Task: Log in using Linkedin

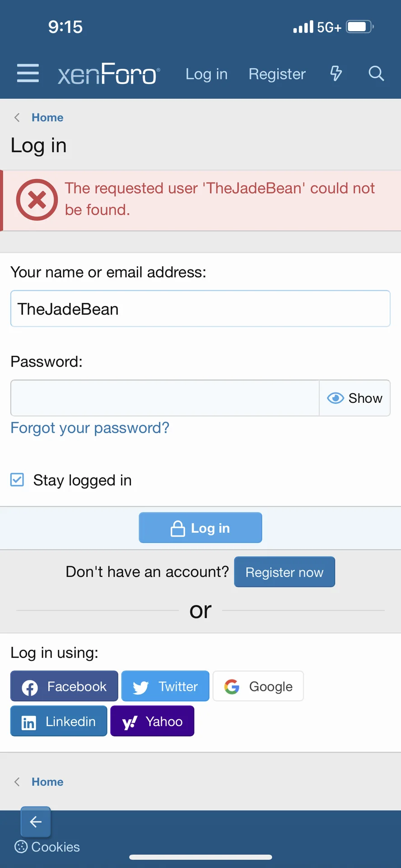Action: click(x=59, y=722)
